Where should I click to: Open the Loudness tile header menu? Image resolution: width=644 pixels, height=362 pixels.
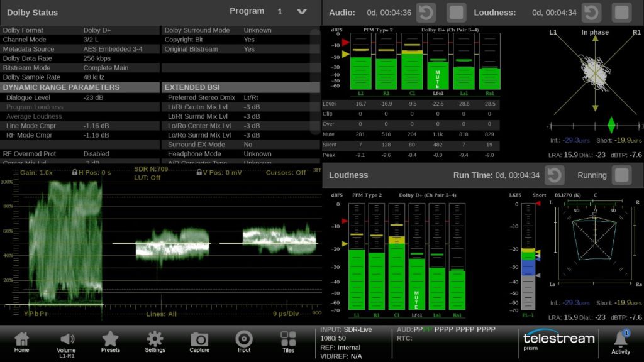click(x=348, y=175)
